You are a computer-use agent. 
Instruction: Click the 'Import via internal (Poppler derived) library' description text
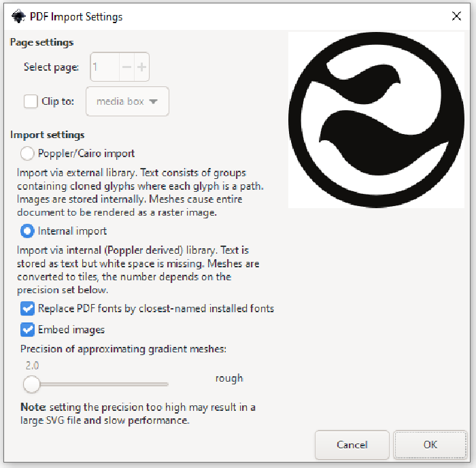(x=138, y=270)
